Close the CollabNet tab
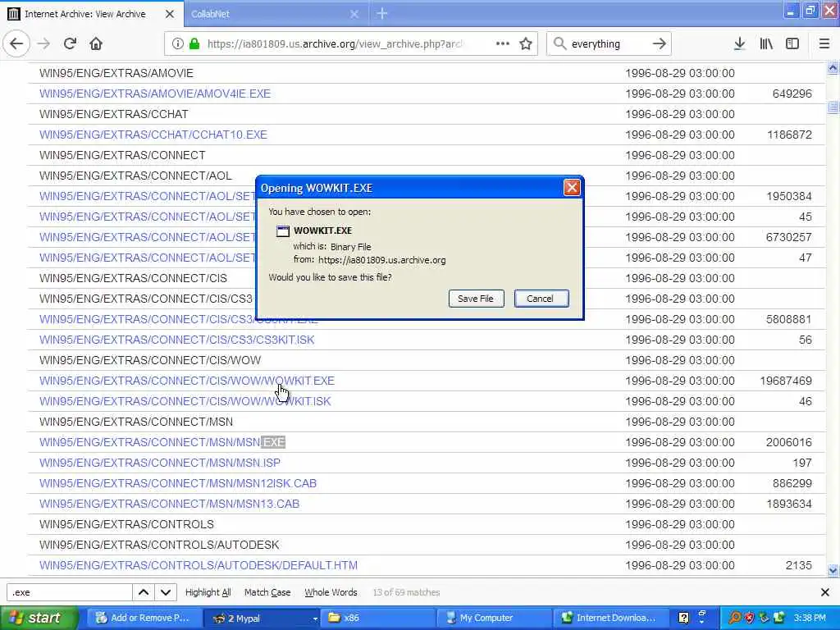Viewport: 840px width, 630px height. tap(354, 14)
